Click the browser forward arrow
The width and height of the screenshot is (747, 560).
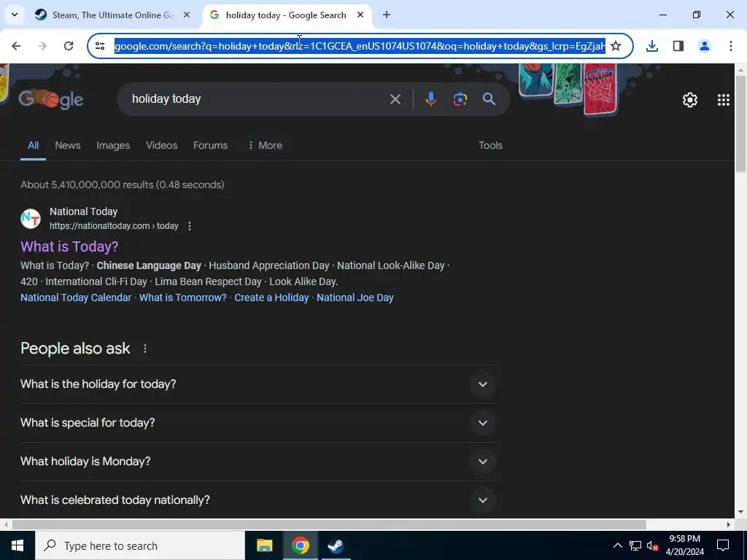coord(42,46)
